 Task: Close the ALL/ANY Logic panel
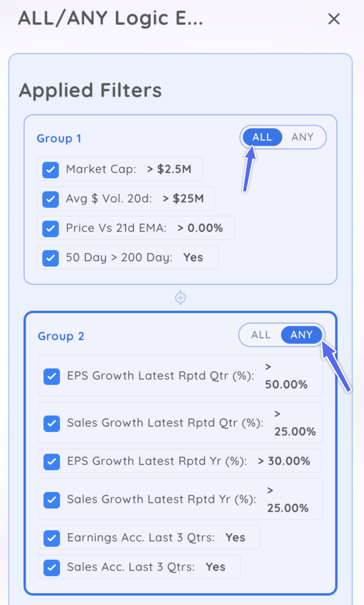click(x=334, y=19)
